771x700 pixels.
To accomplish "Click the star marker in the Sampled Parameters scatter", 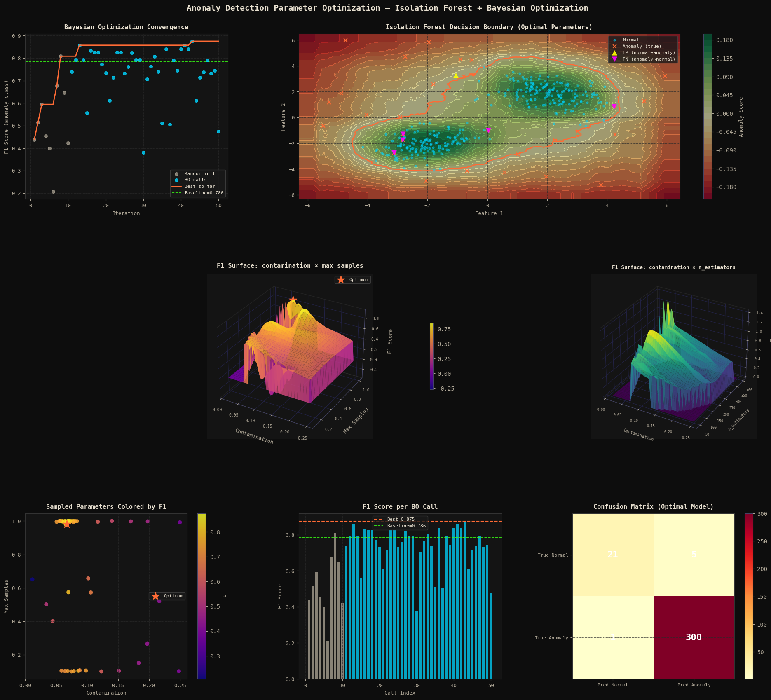I will click(x=67, y=524).
